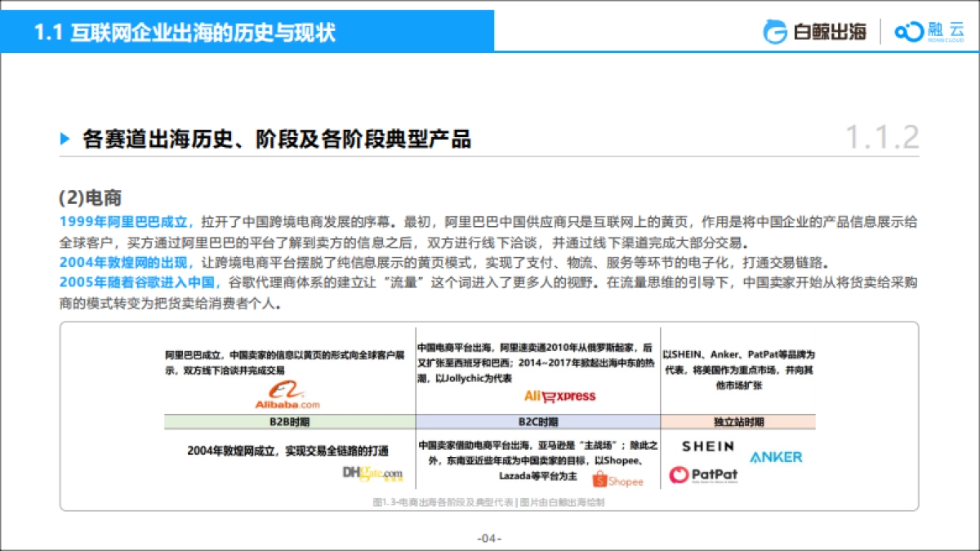The image size is (980, 551).
Task: Click the blue triangle bullet before the section title
Action: 66,139
